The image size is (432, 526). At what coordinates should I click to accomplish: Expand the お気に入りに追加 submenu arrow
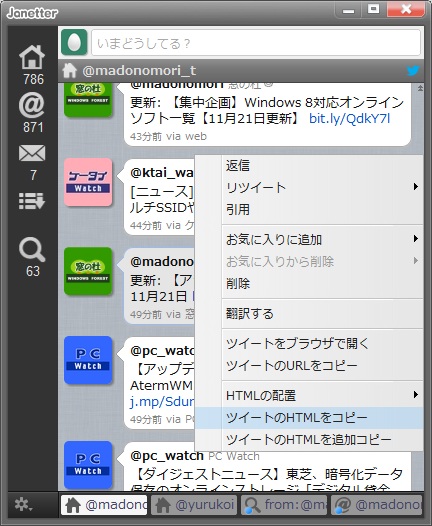coord(416,239)
